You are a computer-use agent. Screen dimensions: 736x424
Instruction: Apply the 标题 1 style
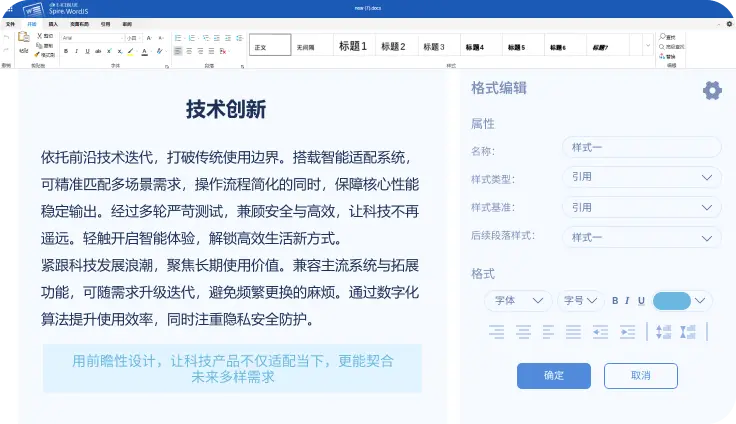tap(353, 46)
